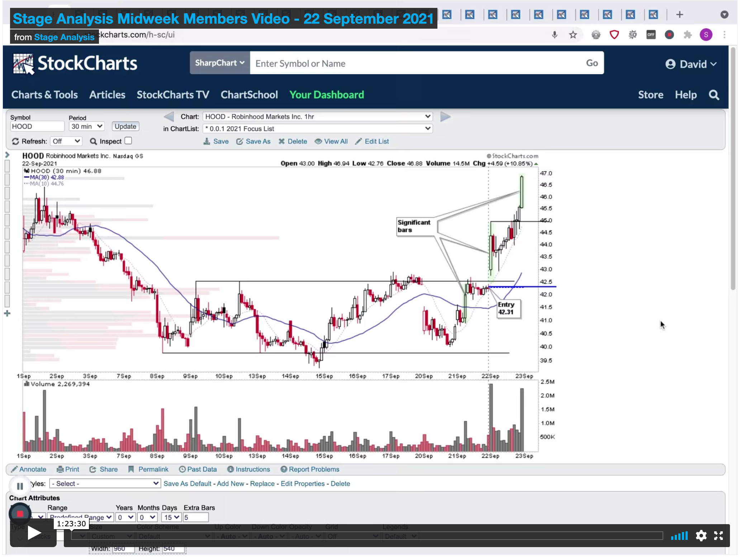This screenshot has height=560, width=740.
Task: Open the SharpChart type dropdown
Action: pyautogui.click(x=219, y=63)
